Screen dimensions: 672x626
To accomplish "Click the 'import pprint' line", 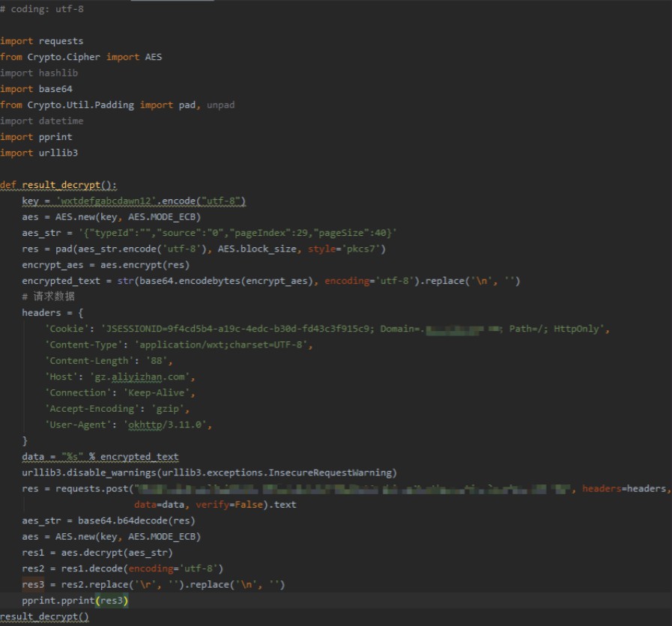I will pyautogui.click(x=37, y=137).
